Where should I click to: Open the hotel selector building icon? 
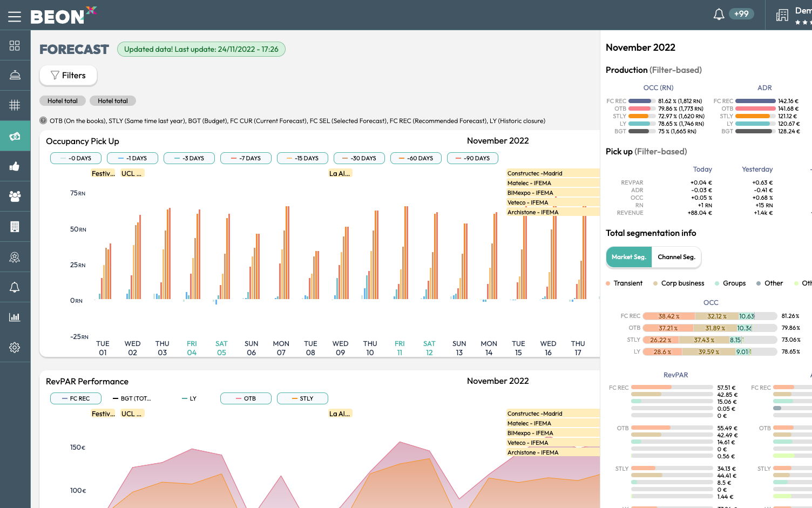pyautogui.click(x=782, y=15)
